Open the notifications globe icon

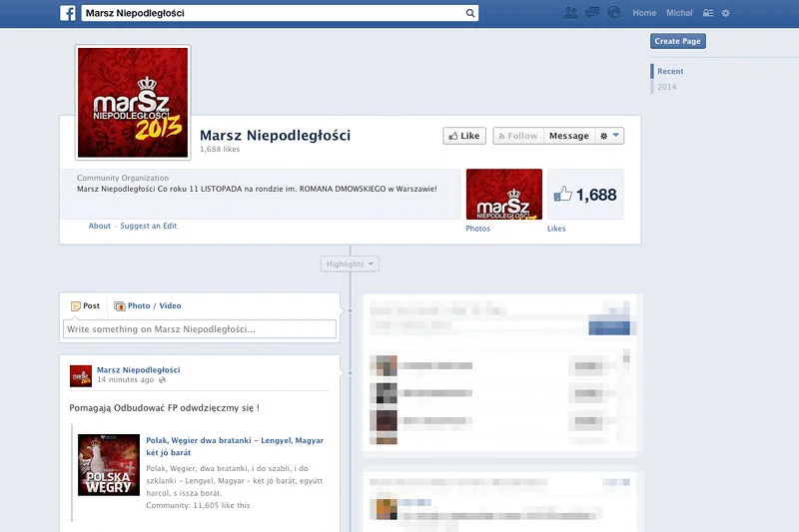[614, 13]
